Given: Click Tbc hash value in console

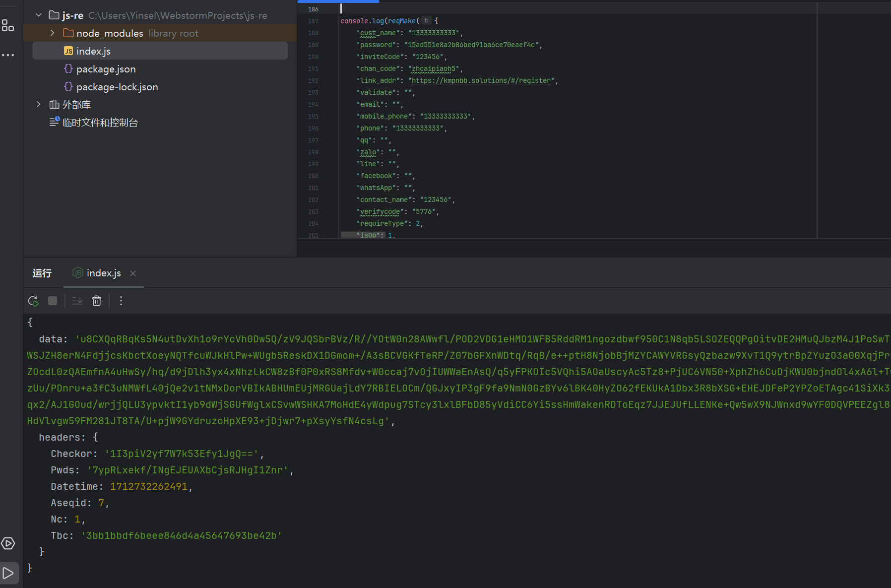Looking at the screenshot, I should pos(182,535).
